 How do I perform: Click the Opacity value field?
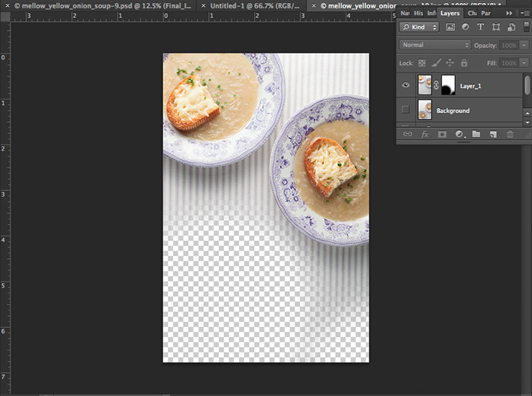point(509,45)
